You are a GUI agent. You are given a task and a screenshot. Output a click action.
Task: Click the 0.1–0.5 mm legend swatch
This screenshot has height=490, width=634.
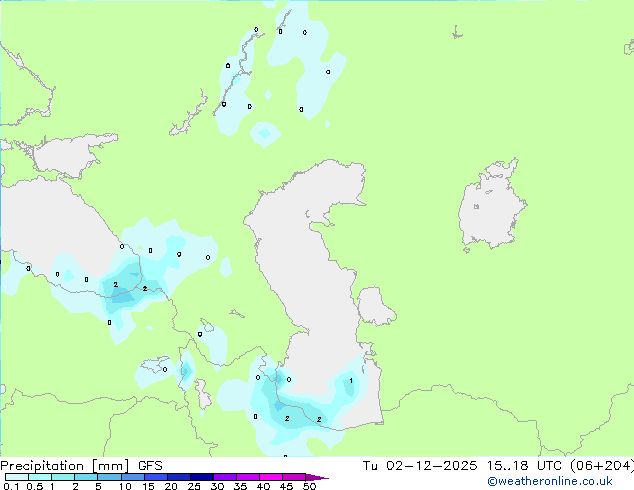pyautogui.click(x=17, y=477)
